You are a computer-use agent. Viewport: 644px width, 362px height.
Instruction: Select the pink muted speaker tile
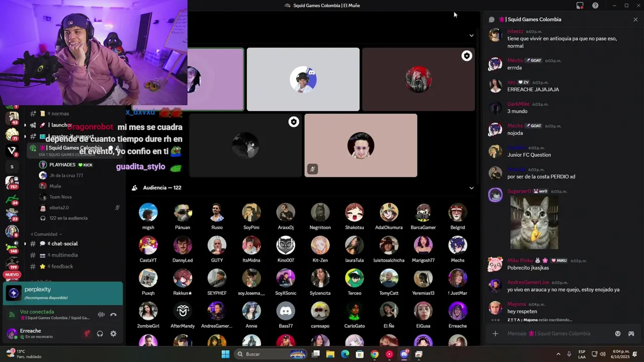point(361,145)
